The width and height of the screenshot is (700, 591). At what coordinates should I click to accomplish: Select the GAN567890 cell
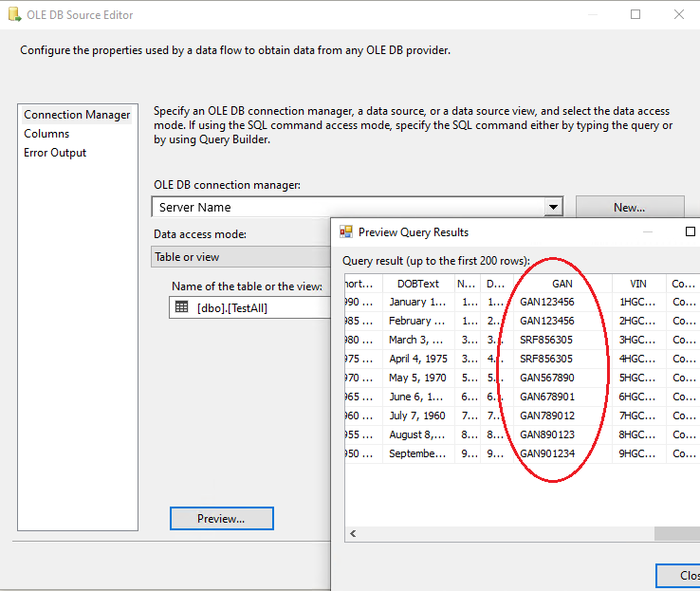tap(547, 378)
